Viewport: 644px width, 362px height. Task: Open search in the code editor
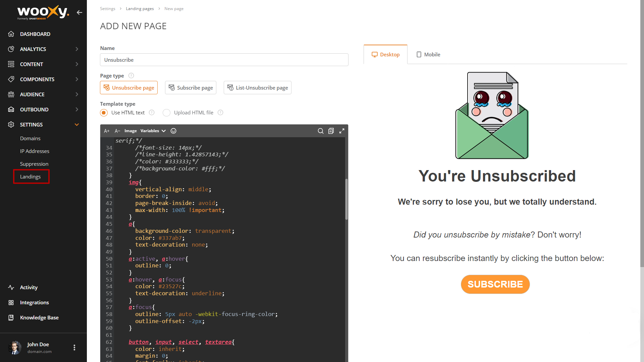pos(320,131)
